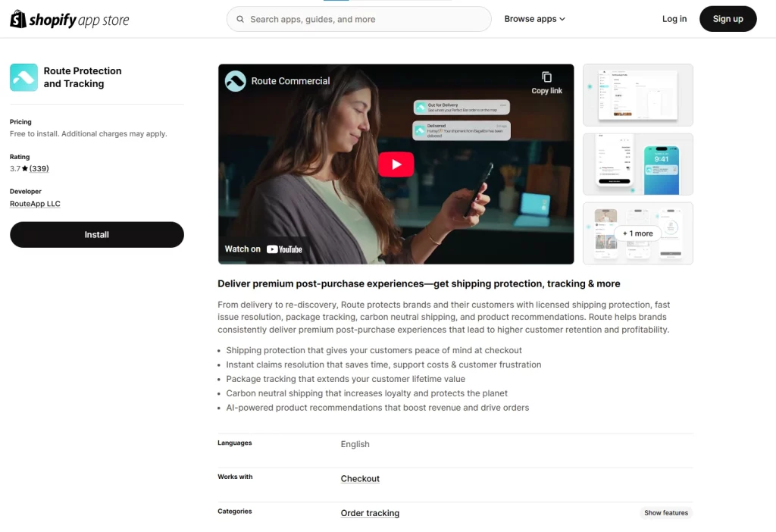This screenshot has height=532, width=776.
Task: Click the Sign up button
Action: [728, 19]
